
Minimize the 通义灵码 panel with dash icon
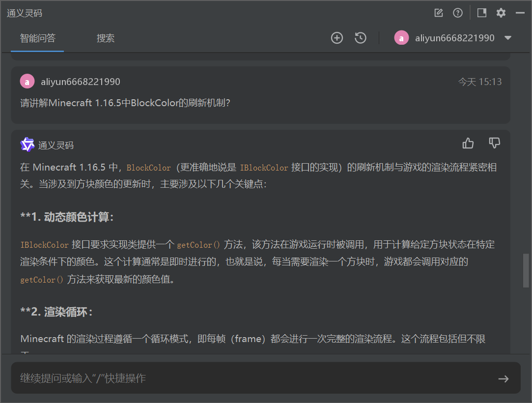coord(520,13)
